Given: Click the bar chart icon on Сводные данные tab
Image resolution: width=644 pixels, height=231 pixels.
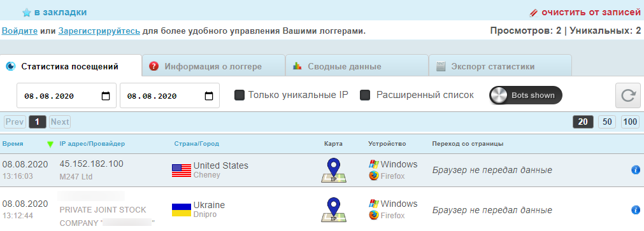Looking at the screenshot, I should coord(297,66).
